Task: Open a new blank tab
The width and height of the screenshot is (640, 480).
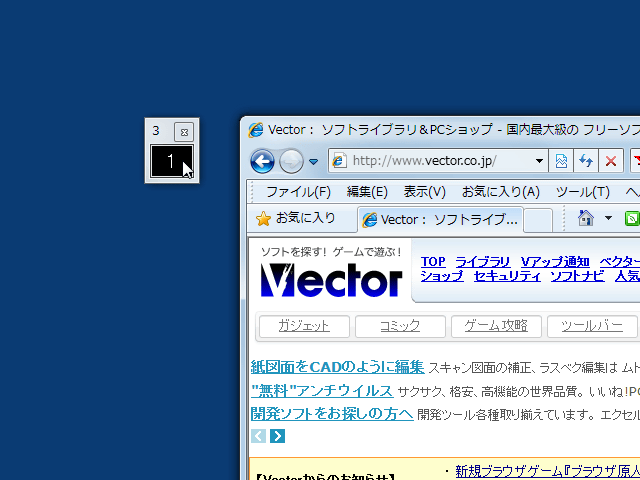Action: pyautogui.click(x=538, y=220)
